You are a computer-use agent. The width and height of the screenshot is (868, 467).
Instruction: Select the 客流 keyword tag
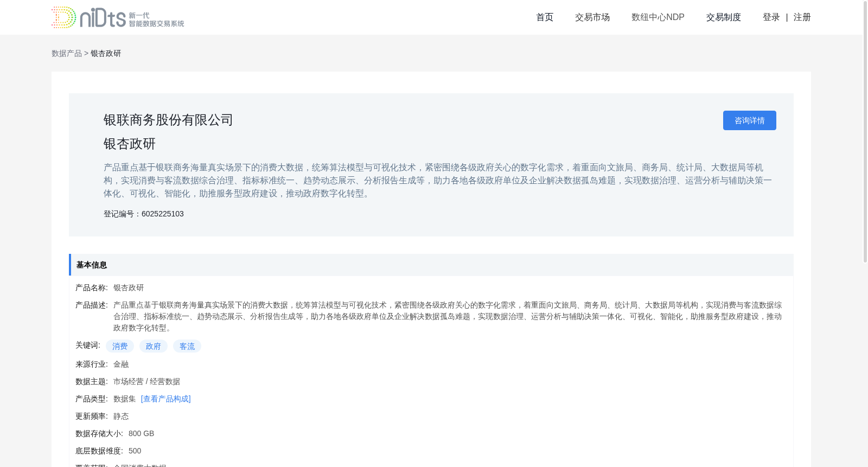coord(187,346)
